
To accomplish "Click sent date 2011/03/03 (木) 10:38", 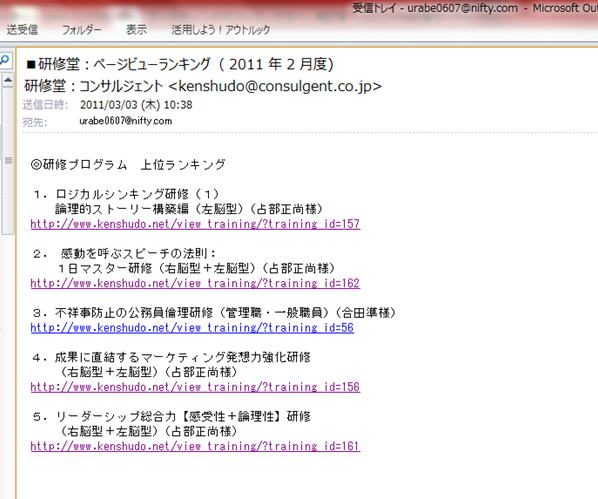I will 136,105.
